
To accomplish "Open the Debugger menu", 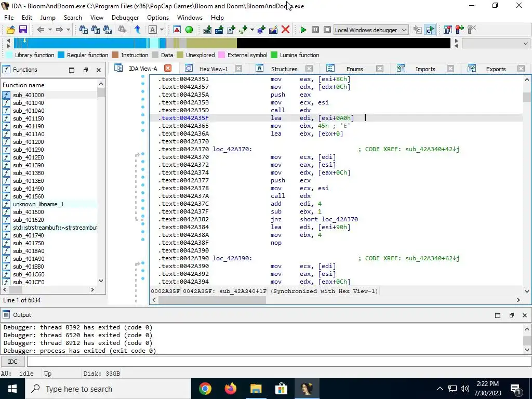I will click(125, 18).
